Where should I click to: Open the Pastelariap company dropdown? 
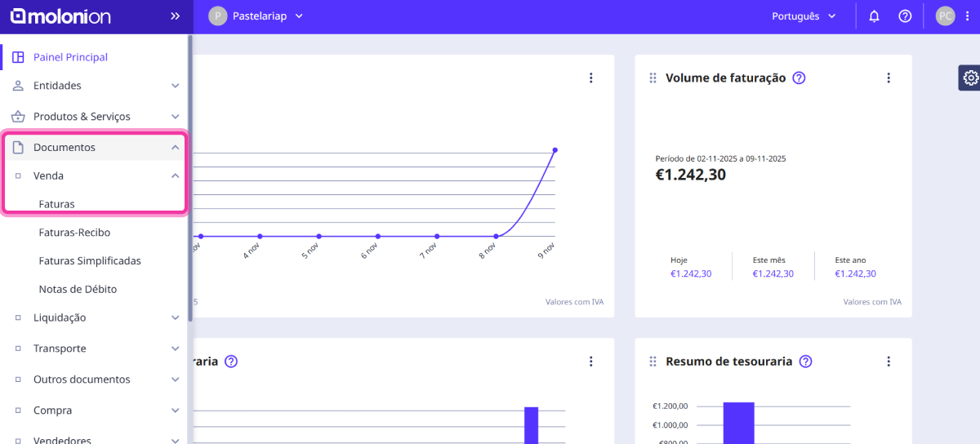[x=256, y=16]
